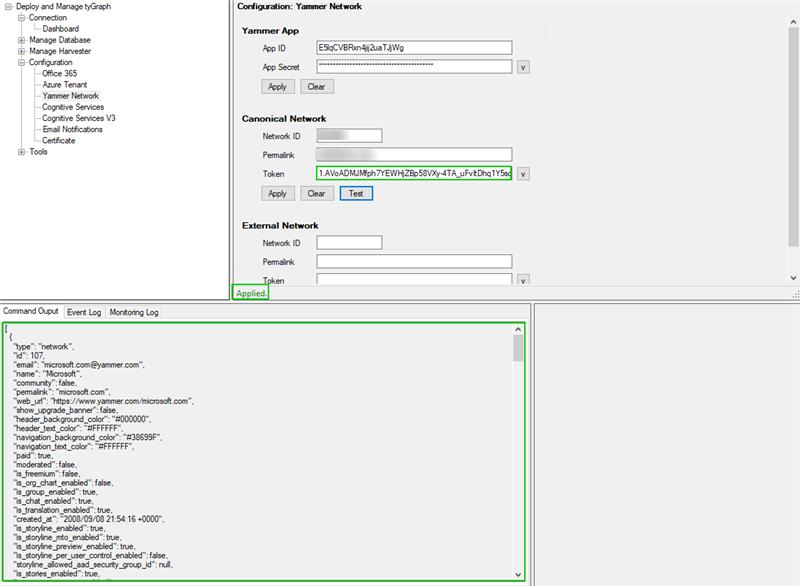Expand the Manage Harvester tree node
This screenshot has height=586, width=800.
[x=22, y=51]
